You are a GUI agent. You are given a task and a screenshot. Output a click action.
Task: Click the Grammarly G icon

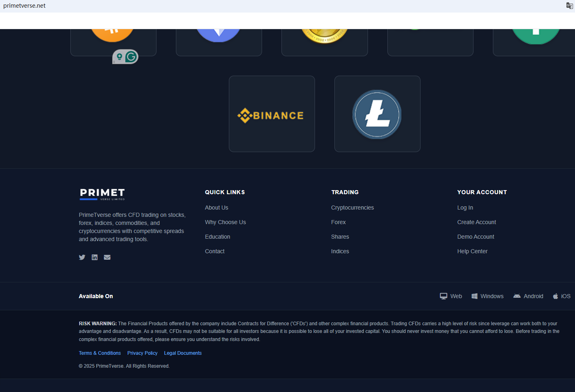[131, 57]
